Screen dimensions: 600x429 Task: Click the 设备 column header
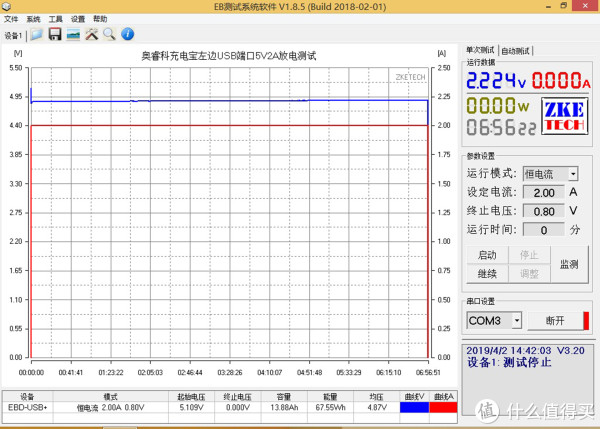pos(28,397)
